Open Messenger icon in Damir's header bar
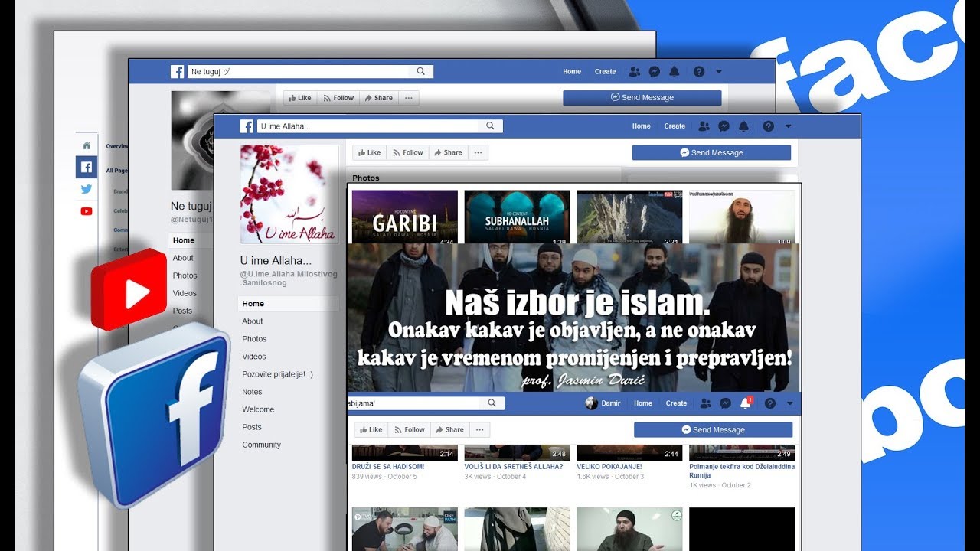Screen dimensions: 980x551 pos(725,403)
